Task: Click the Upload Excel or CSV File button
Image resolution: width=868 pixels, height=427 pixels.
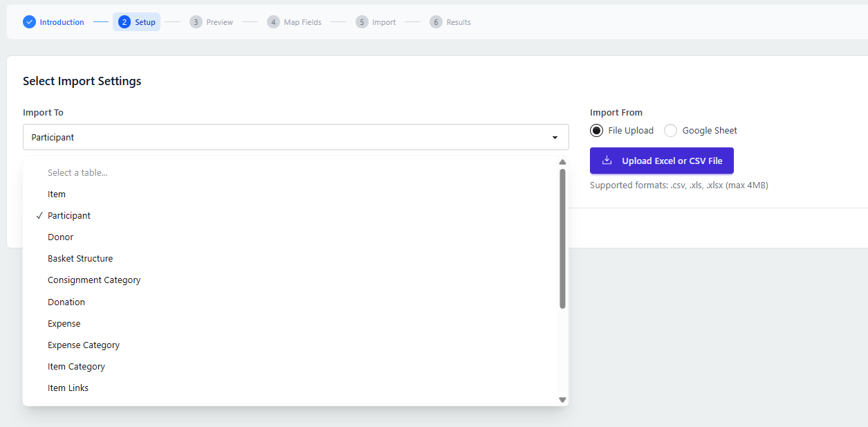Action: point(661,160)
